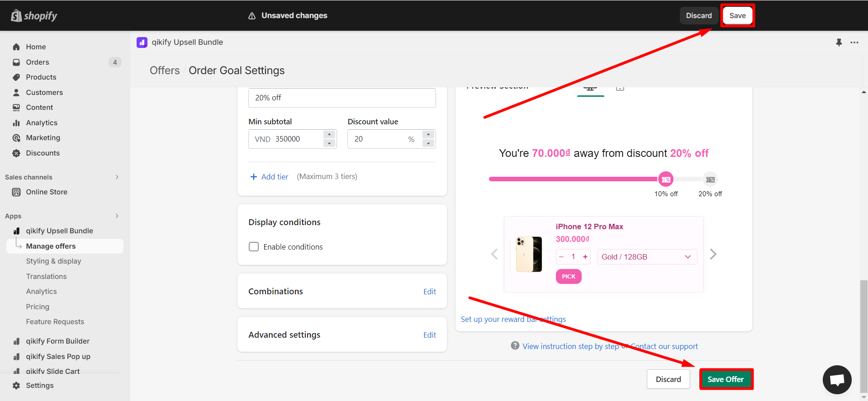Image resolution: width=868 pixels, height=401 pixels.
Task: Open Pricing submenu item
Action: [x=38, y=307]
